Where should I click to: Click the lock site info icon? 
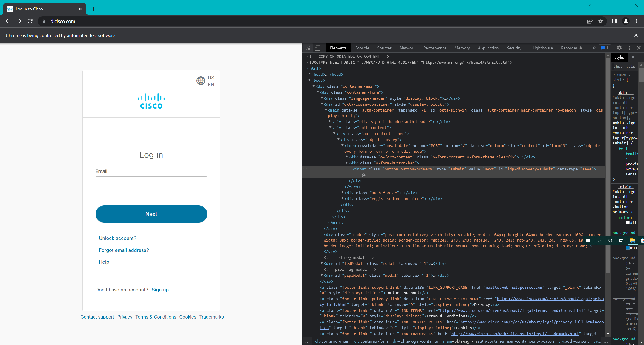pyautogui.click(x=44, y=22)
